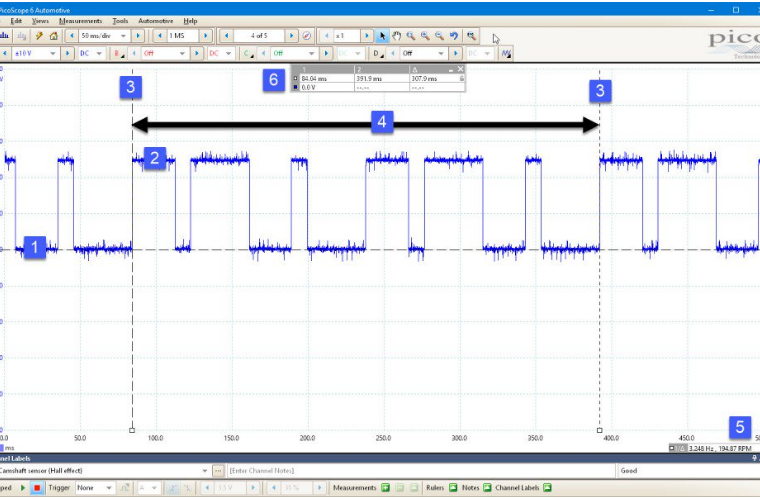This screenshot has width=760, height=500.
Task: Select the pointer arrow tool
Action: pos(382,36)
